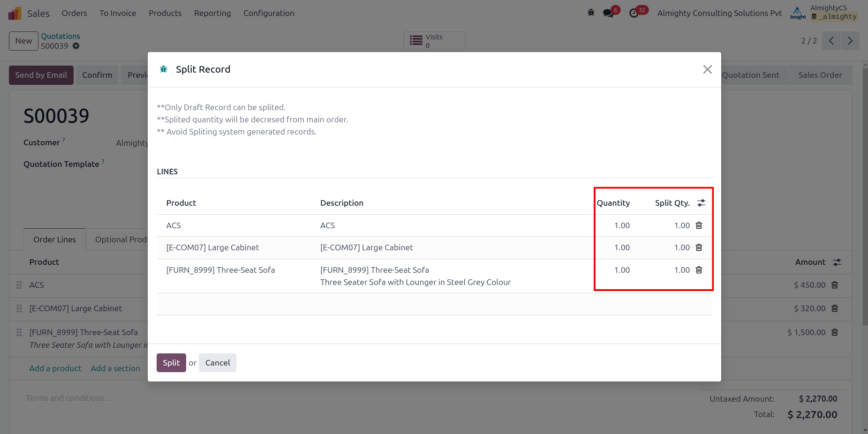This screenshot has height=434, width=868.
Task: Delete the ACS line in split dialog
Action: (699, 225)
